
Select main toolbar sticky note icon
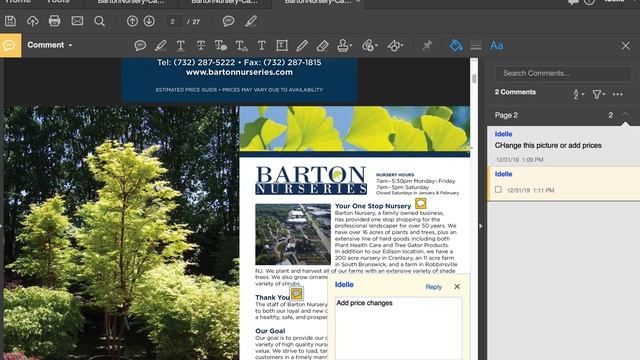pyautogui.click(x=228, y=21)
